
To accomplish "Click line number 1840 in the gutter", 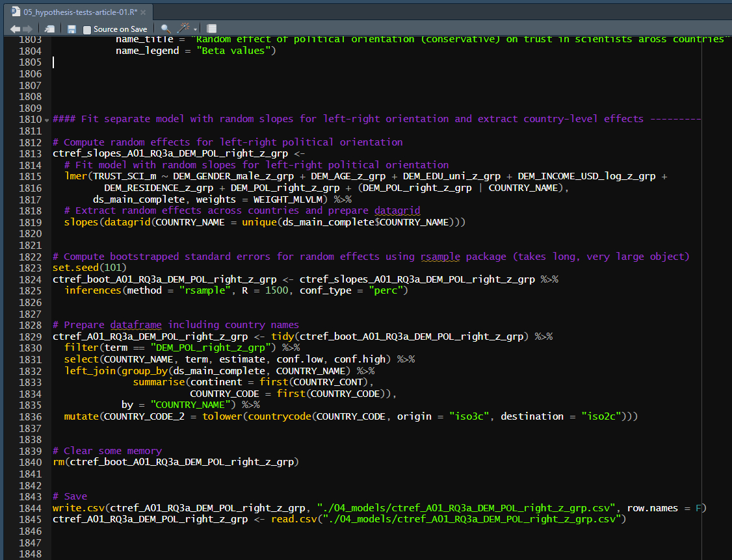I will (x=31, y=462).
